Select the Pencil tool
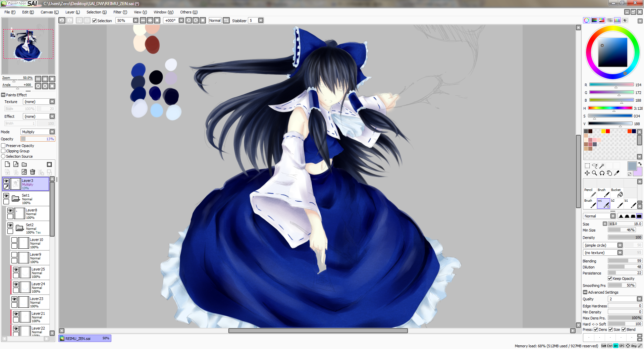Image resolution: width=644 pixels, height=349 pixels. [590, 193]
